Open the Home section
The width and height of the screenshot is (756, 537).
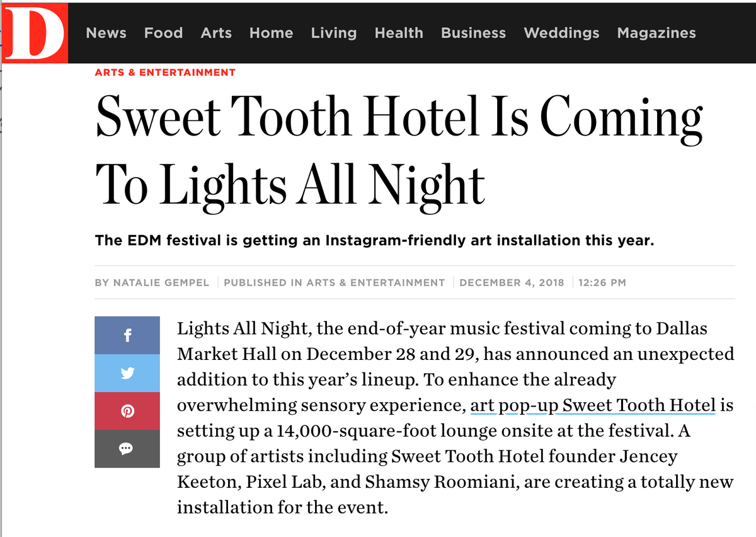[271, 33]
